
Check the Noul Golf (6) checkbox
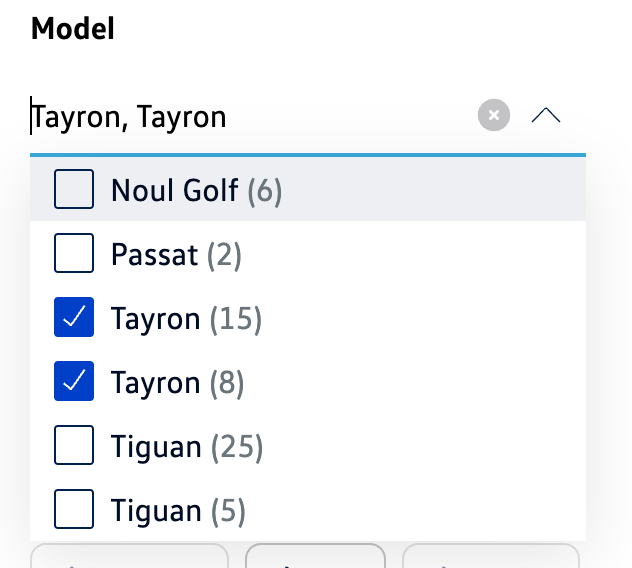74,189
